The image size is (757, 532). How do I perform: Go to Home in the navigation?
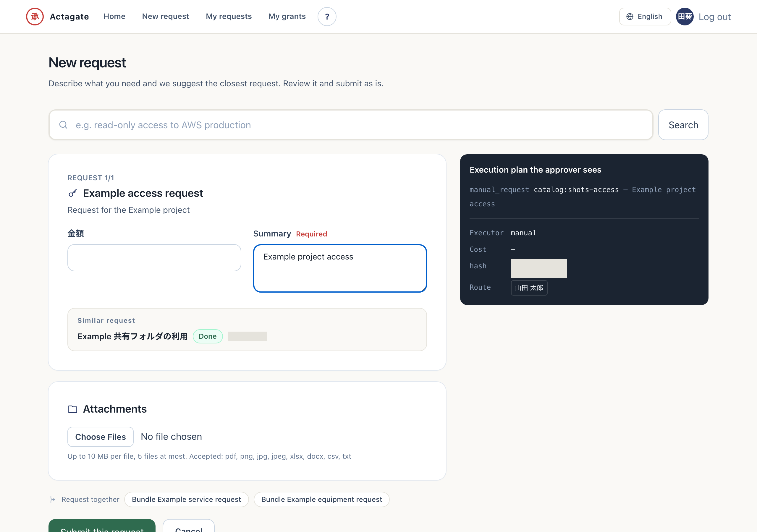(114, 17)
